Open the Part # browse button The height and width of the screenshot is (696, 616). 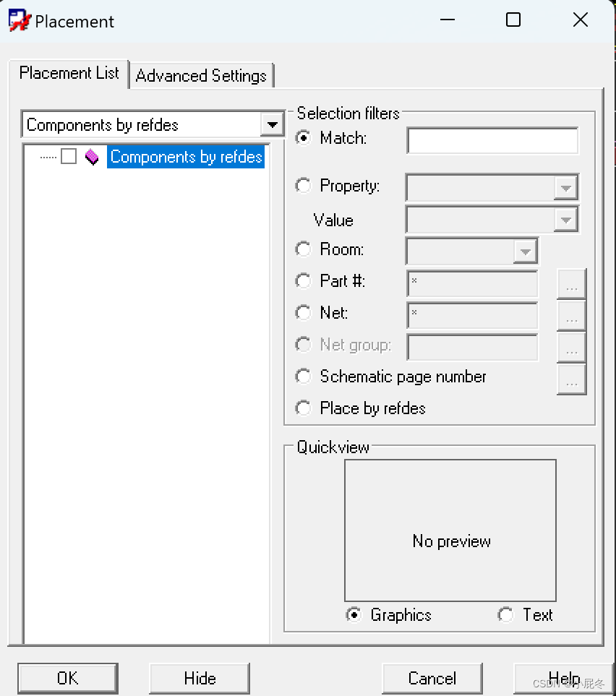(572, 284)
